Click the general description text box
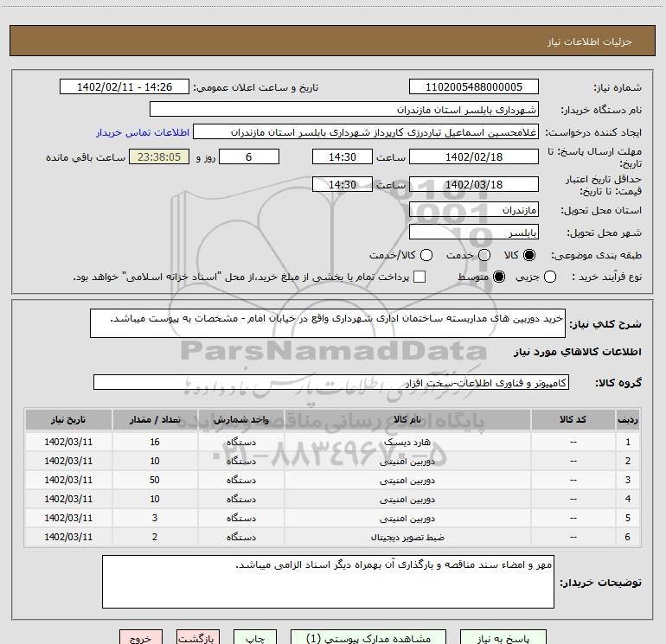Image resolution: width=666 pixels, height=644 pixels. coord(328,323)
